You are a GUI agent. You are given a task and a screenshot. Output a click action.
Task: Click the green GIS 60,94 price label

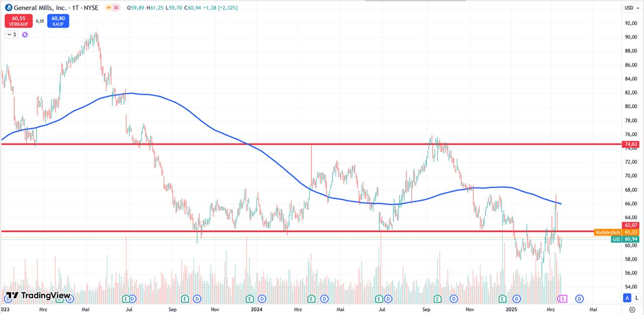(625, 239)
